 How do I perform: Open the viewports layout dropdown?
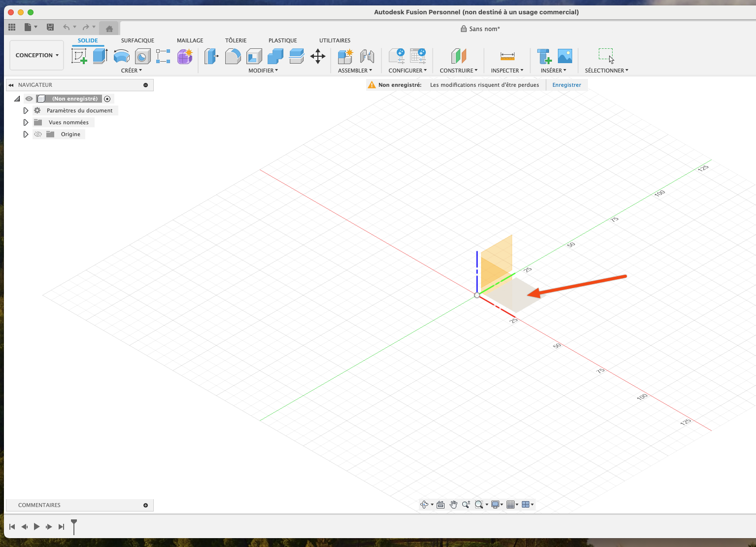pos(528,505)
